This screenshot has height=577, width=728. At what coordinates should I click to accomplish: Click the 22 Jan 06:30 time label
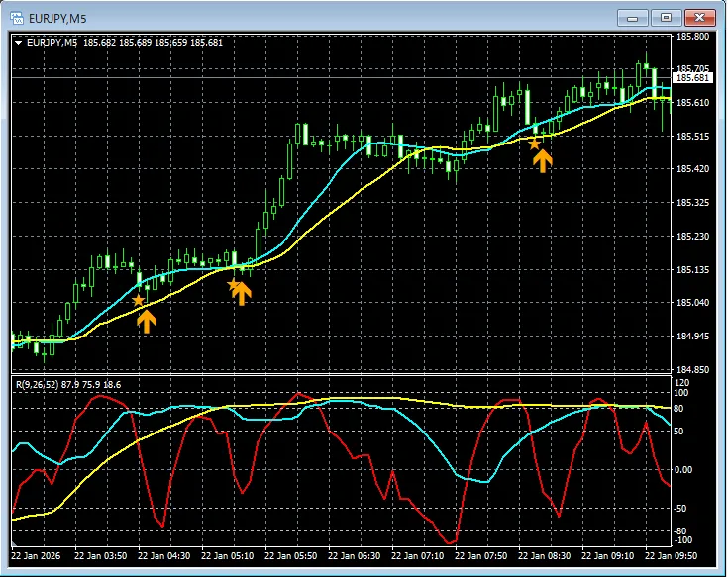[x=355, y=556]
